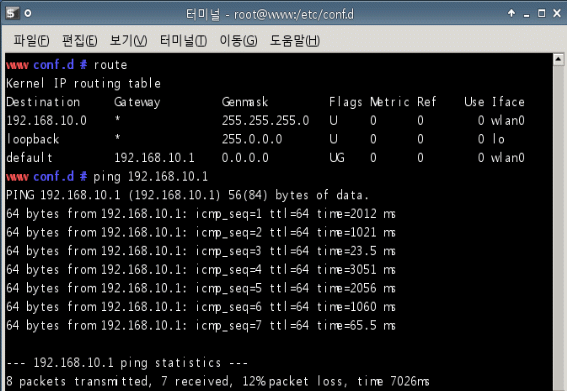The height and width of the screenshot is (391, 567).
Task: Click the terminal vertical scrollbar track
Action: pos(558,228)
